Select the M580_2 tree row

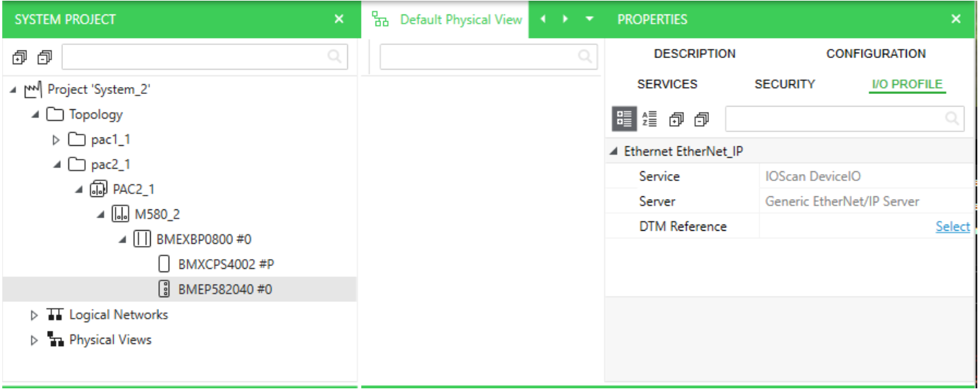[180, 214]
